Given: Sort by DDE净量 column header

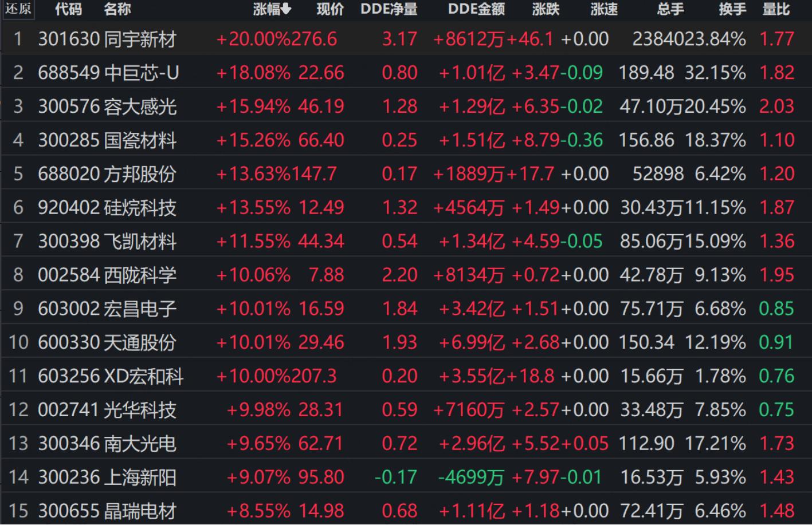Looking at the screenshot, I should pyautogui.click(x=389, y=9).
